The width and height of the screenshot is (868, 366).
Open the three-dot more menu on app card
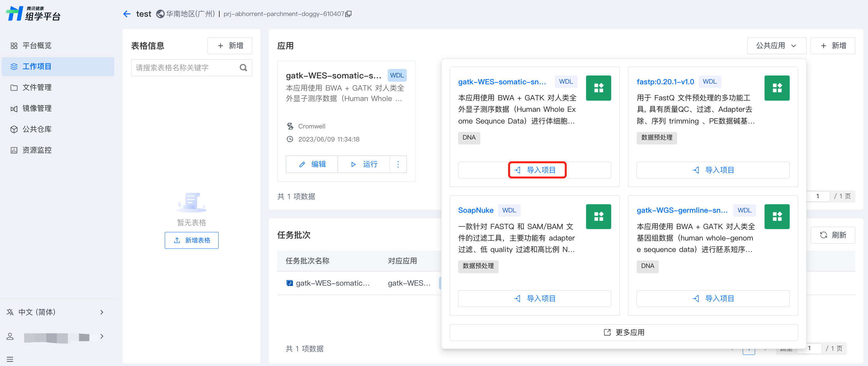click(398, 164)
